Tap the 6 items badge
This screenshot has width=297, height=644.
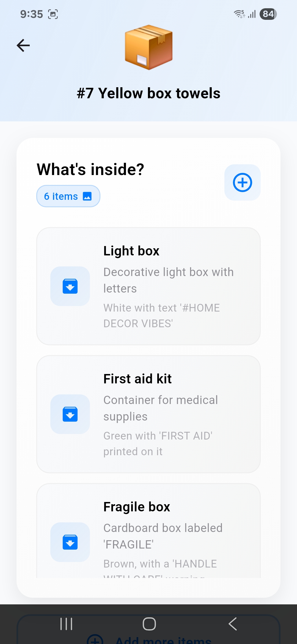coord(68,196)
